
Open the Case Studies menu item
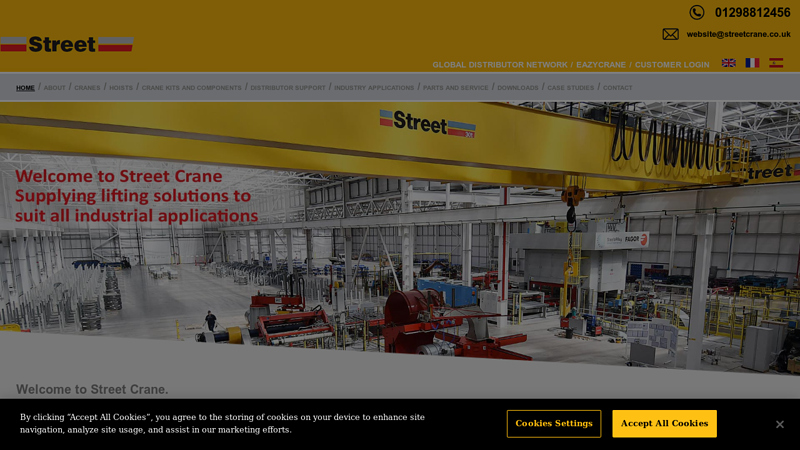[x=570, y=88]
